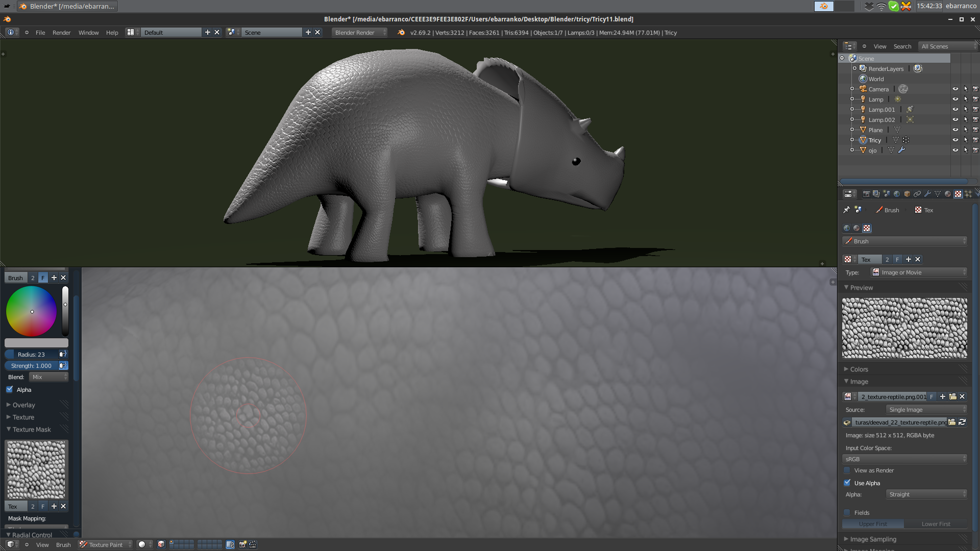Select the Lamp.001 object in outliner

pos(881,109)
